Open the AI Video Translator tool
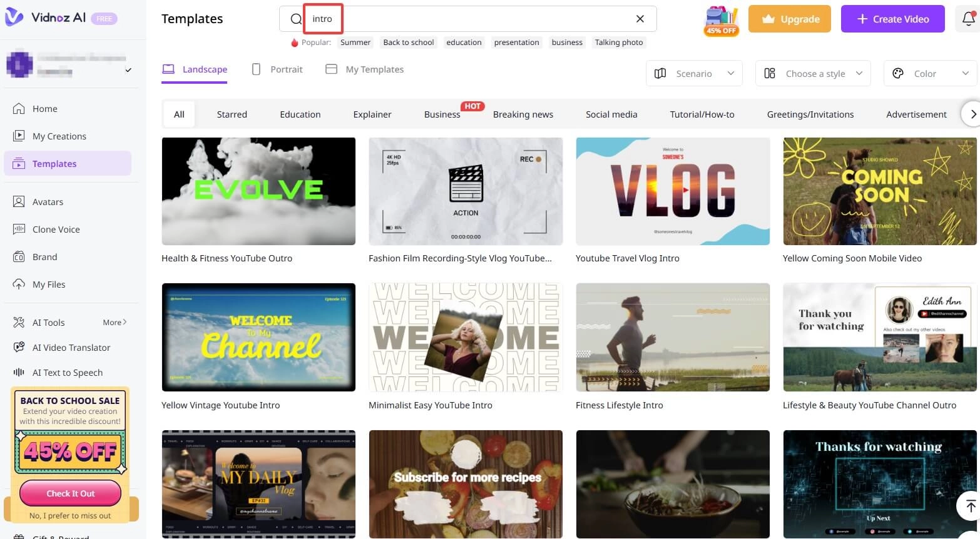Viewport: 980px width, 539px height. point(71,347)
